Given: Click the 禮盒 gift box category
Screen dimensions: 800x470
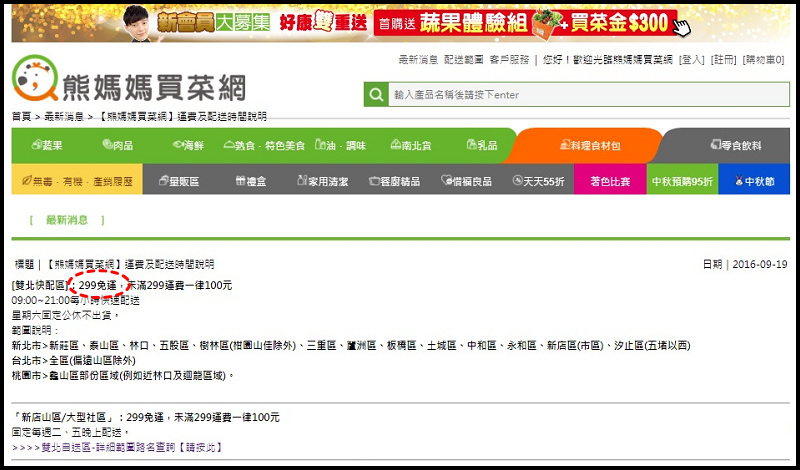Looking at the screenshot, I should coord(251,181).
